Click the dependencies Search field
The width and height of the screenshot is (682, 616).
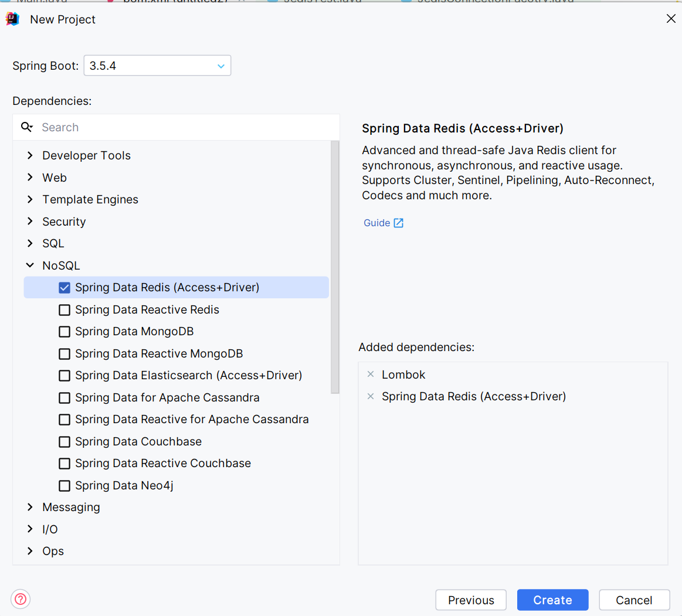click(x=176, y=127)
